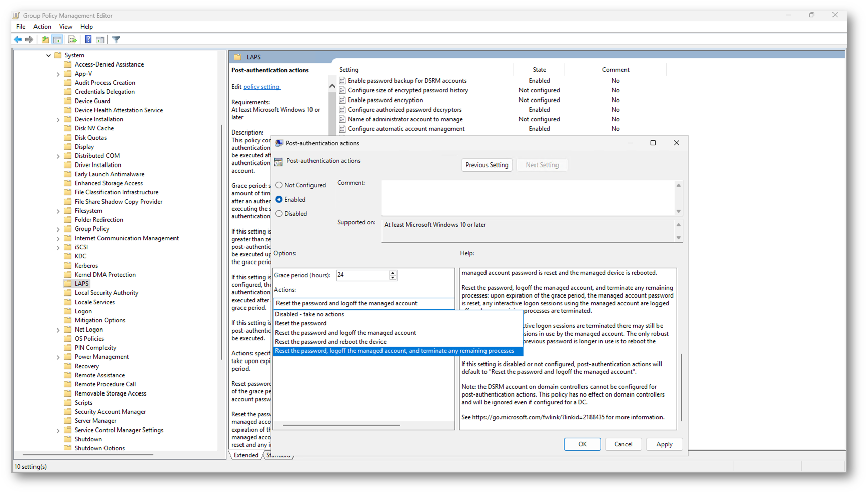Click the Next Setting button
Viewport: 868px width, 494px height.
(x=542, y=165)
